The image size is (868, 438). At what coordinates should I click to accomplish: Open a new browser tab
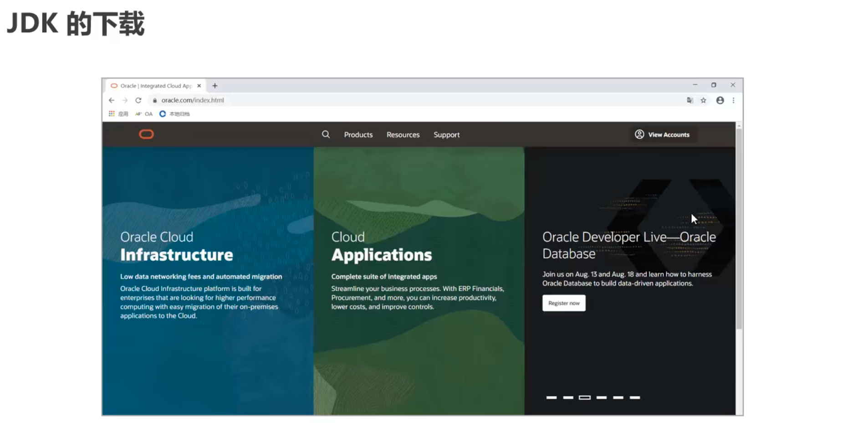[x=215, y=86]
